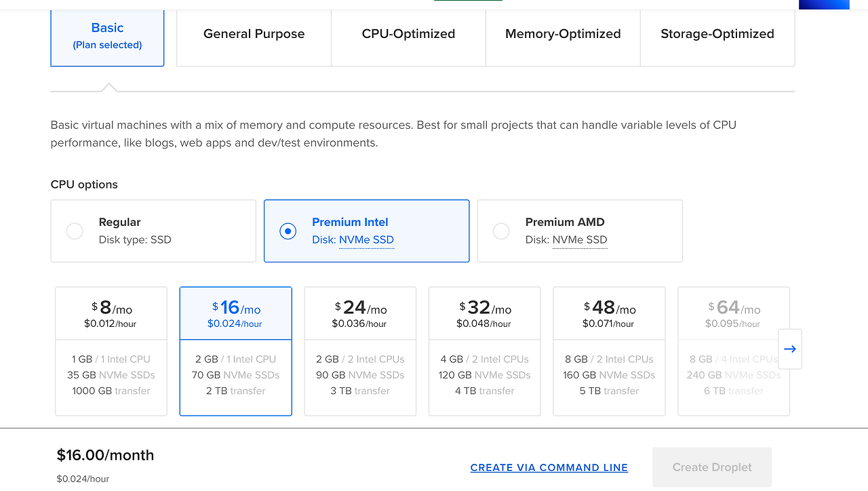Switch to the CPU-Optimized tab
The image size is (868, 491).
point(408,35)
